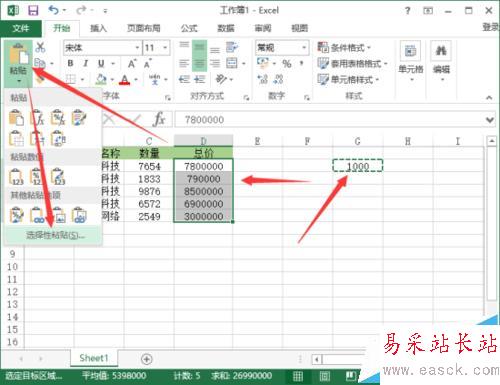The height and width of the screenshot is (385, 500).
Task: Open the fill color bucket button
Action: click(101, 79)
